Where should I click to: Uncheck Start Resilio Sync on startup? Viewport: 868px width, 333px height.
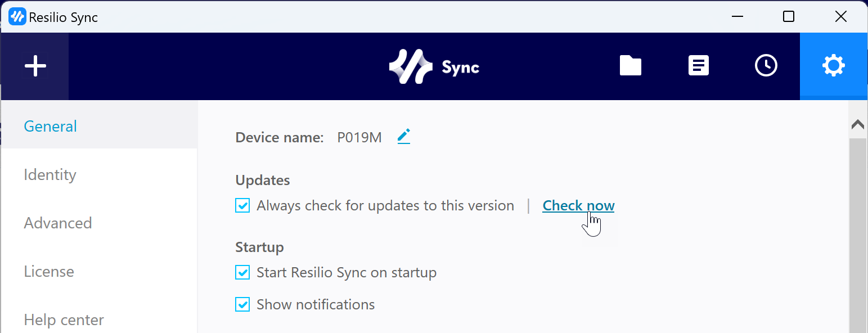[x=242, y=273]
